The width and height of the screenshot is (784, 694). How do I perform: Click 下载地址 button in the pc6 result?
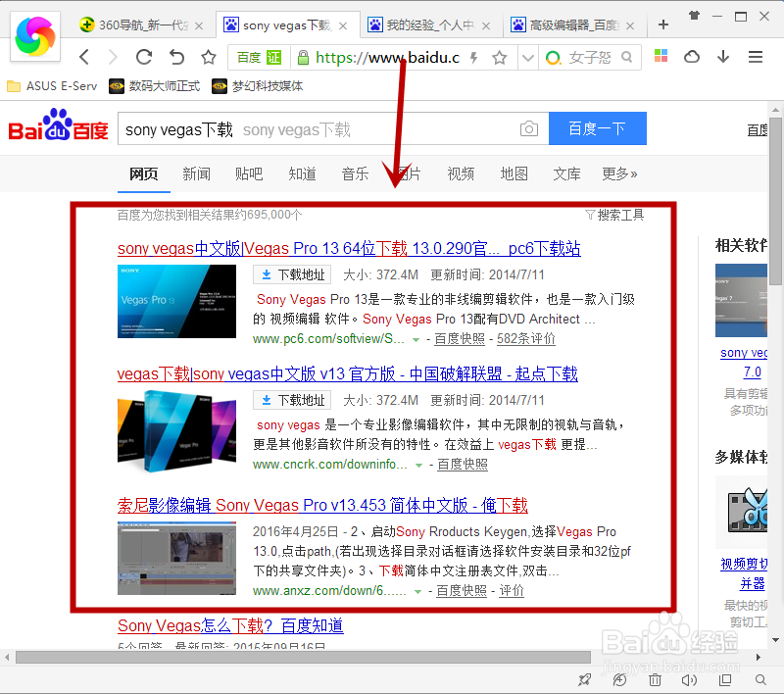coord(292,274)
